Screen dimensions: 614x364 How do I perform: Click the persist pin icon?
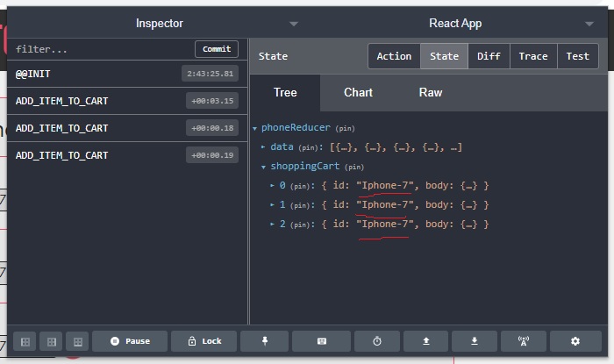click(265, 341)
